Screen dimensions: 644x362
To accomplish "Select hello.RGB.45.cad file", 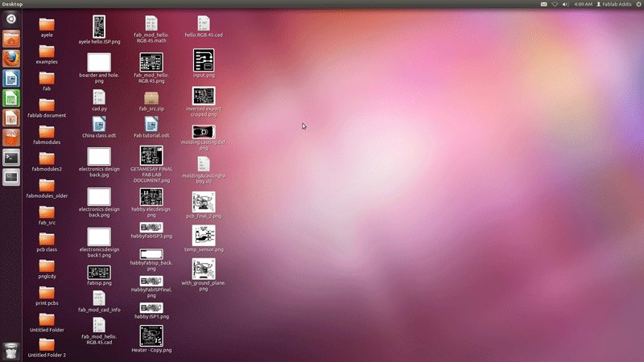I will coord(204,23).
